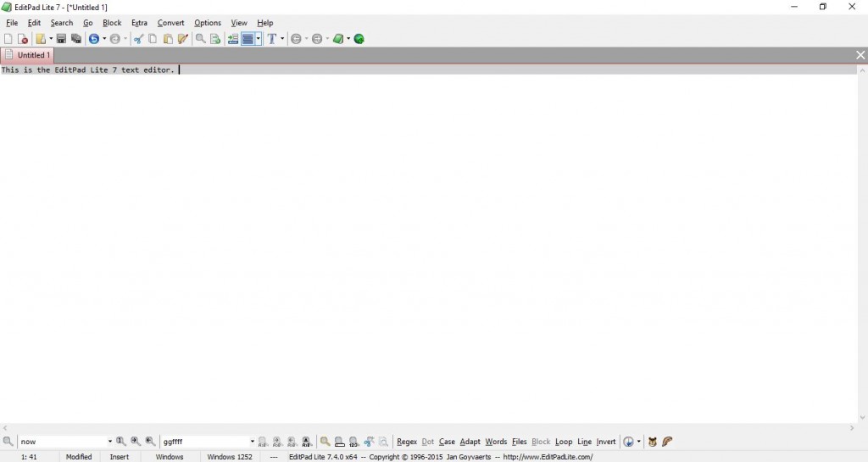Screen dimensions: 868x462
Task: Toggle the Adapt case option
Action: tap(470, 442)
